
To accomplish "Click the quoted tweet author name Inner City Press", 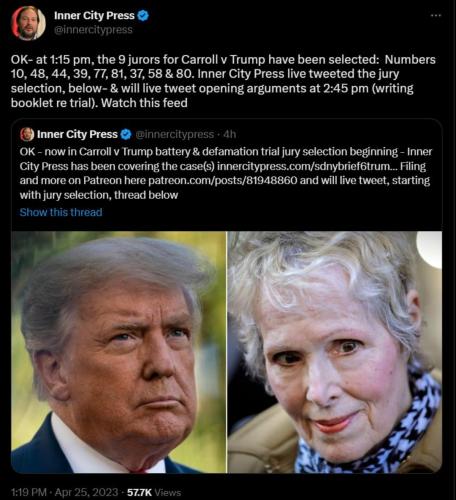I will [77, 134].
